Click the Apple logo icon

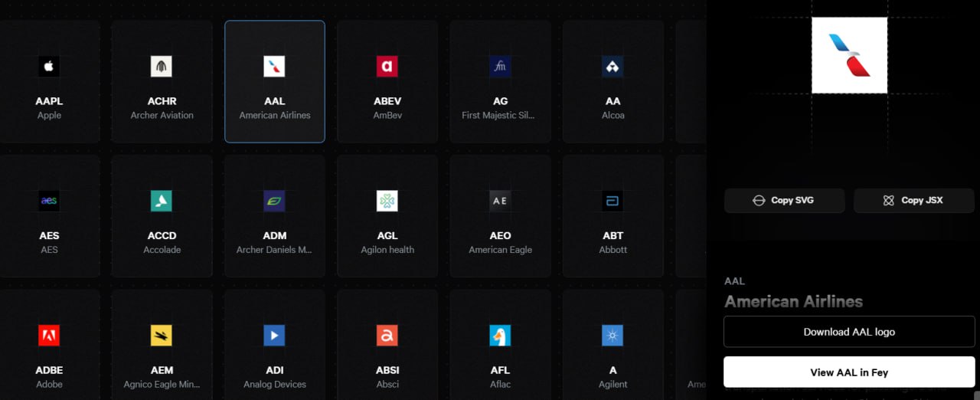coord(49,67)
